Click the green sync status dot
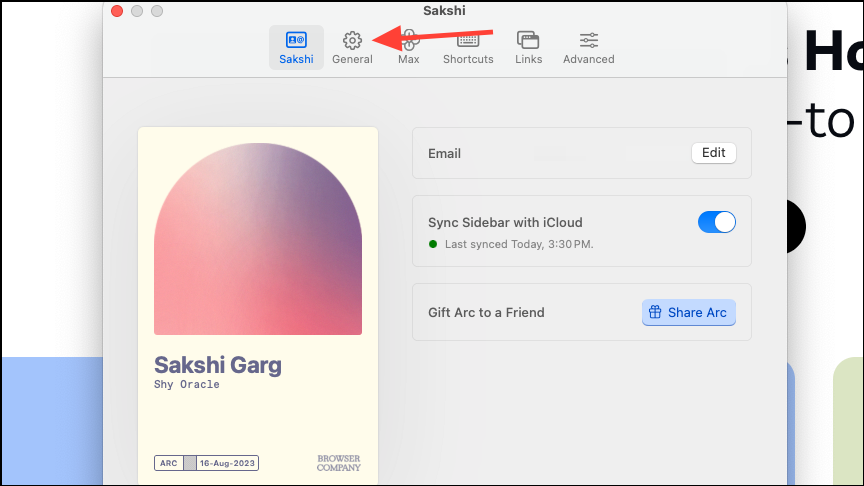Image resolution: width=864 pixels, height=486 pixels. click(x=433, y=244)
